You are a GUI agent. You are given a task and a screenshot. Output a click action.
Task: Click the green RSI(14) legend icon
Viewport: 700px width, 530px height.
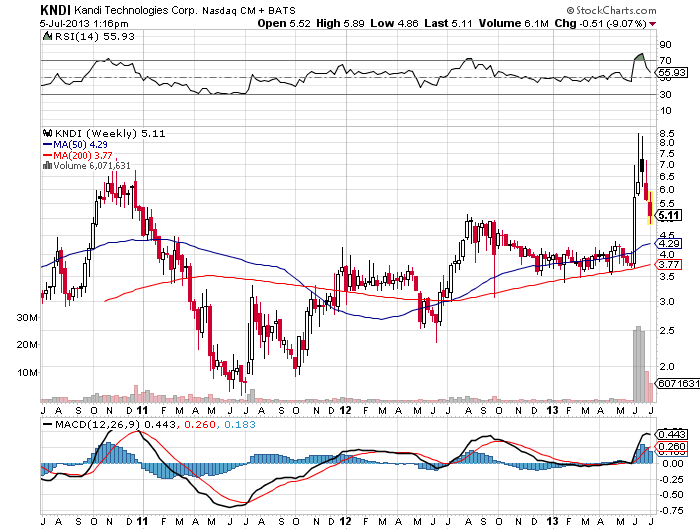tap(47, 37)
